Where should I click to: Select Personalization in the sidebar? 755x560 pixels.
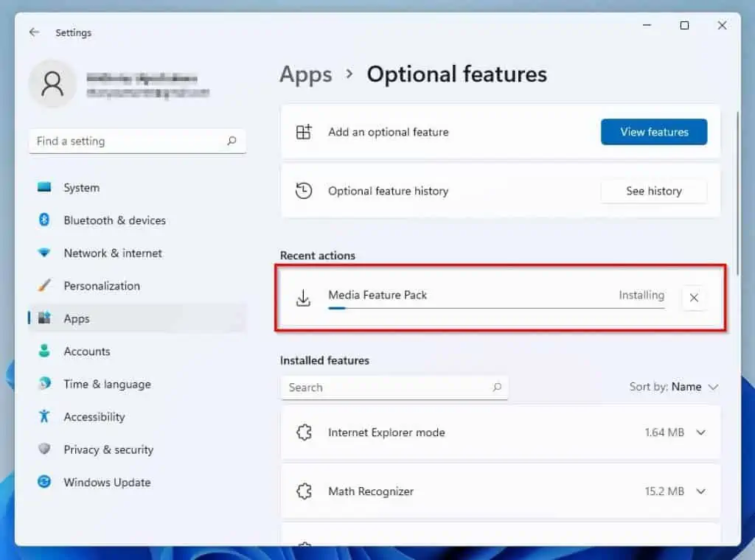[x=137, y=285]
